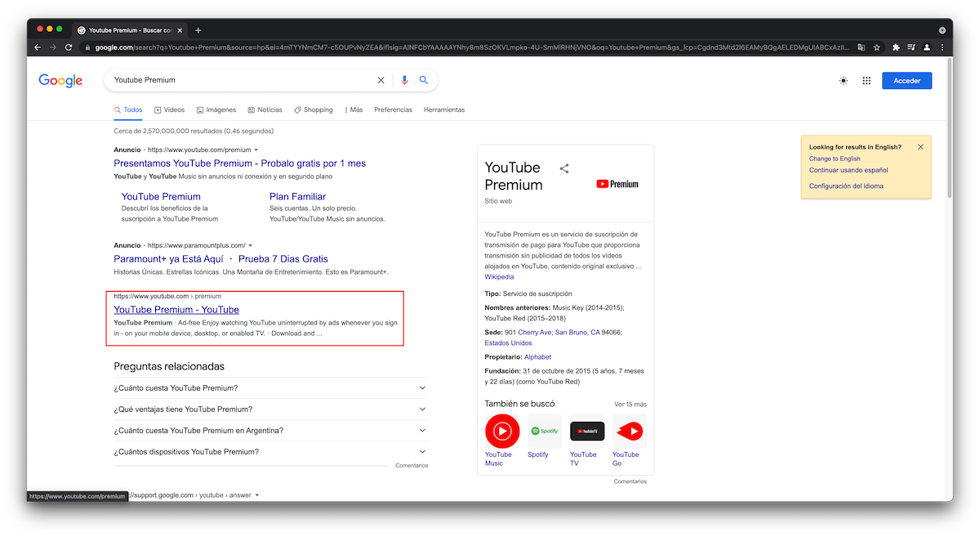
Task: Share the YouTube Premium panel
Action: (x=564, y=168)
